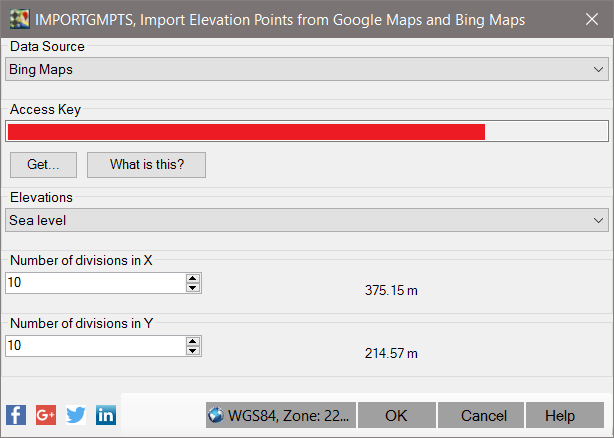Increase number of divisions in X

193,279
